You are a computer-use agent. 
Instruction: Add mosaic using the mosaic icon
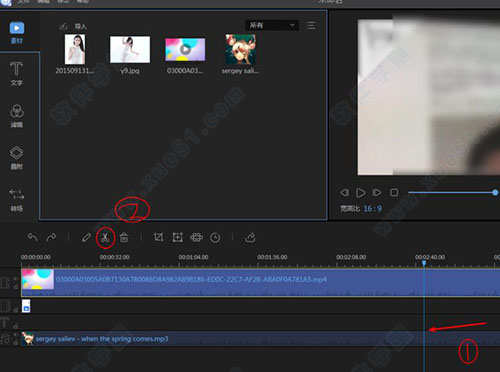(x=196, y=237)
